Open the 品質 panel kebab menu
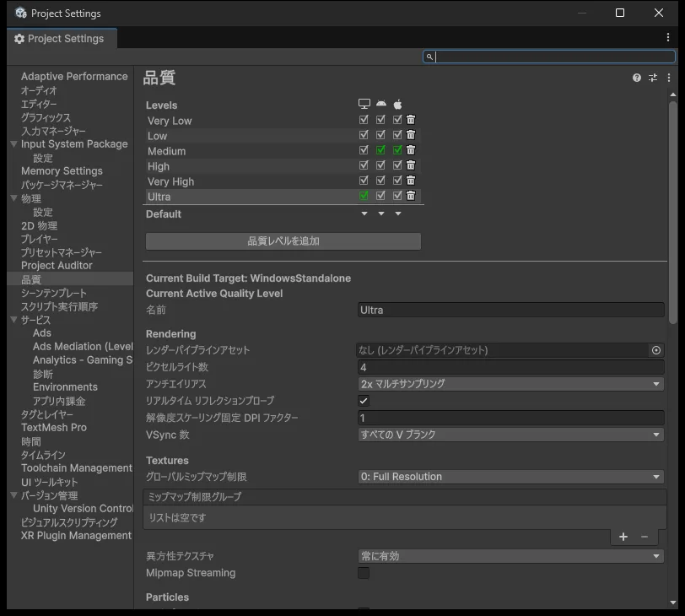Image resolution: width=685 pixels, height=616 pixels. [669, 78]
